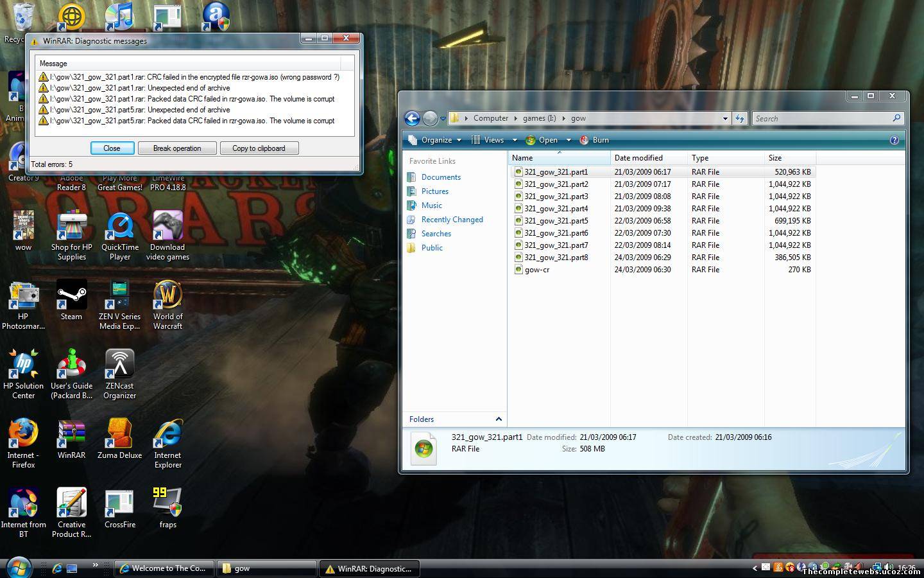This screenshot has width=924, height=578.
Task: Click the Burn toolbar button
Action: click(594, 140)
